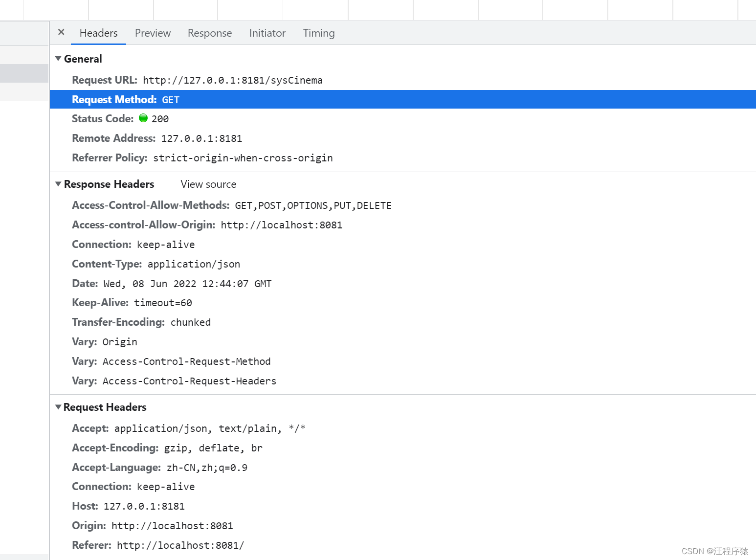This screenshot has width=756, height=560.
Task: Select the Transfer-Encoding: chunked row
Action: [x=403, y=322]
